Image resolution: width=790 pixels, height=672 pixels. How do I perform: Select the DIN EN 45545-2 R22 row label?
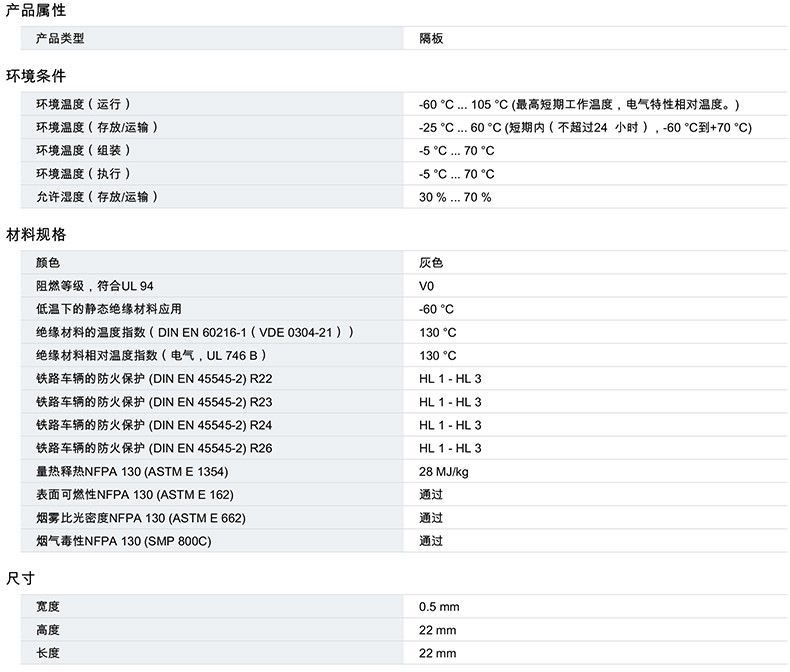click(x=154, y=379)
